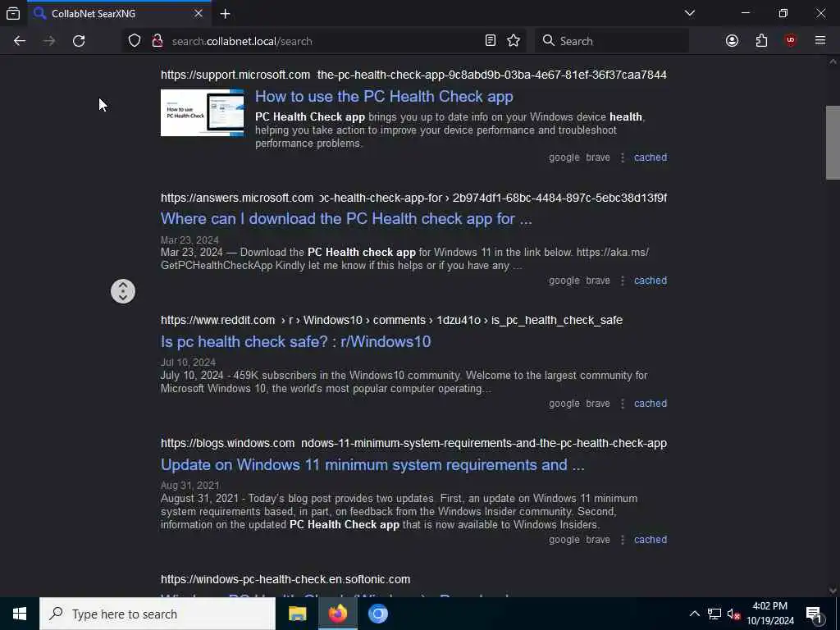Image resolution: width=840 pixels, height=630 pixels.
Task: Open the tracking protection shield icon
Action: (x=135, y=41)
